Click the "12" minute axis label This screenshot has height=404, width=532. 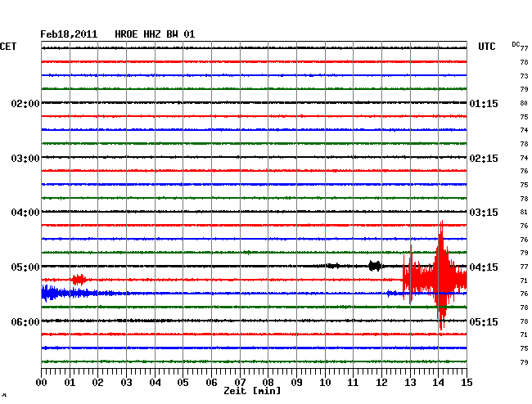(x=381, y=382)
